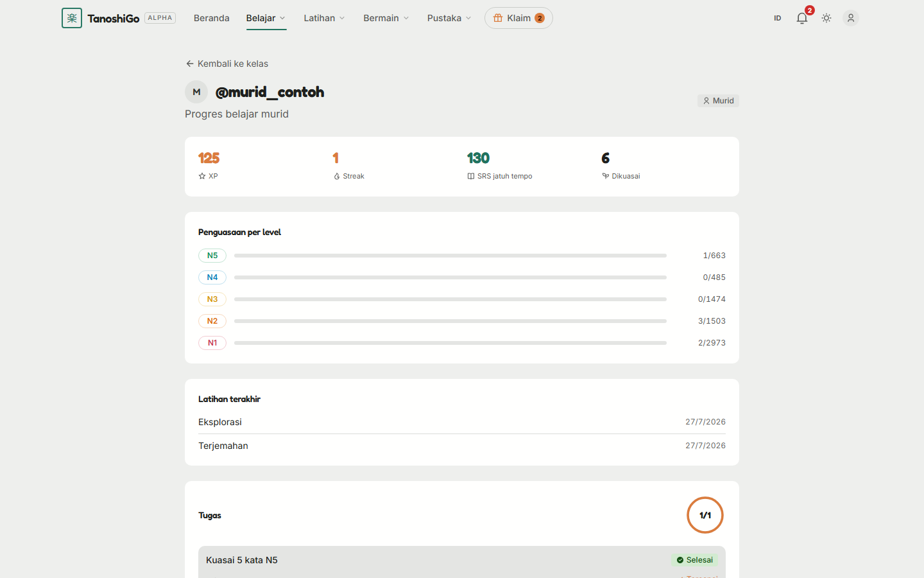Select the N5 level badge
The image size is (924, 578).
pyautogui.click(x=212, y=256)
